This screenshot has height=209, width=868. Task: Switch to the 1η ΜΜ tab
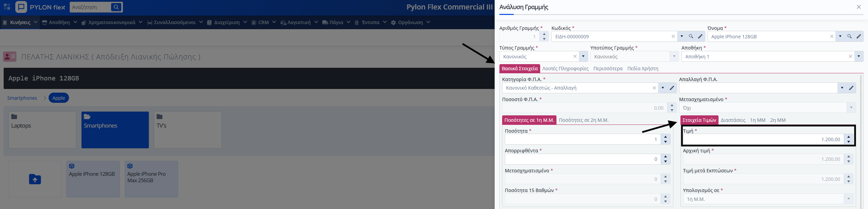coord(758,120)
